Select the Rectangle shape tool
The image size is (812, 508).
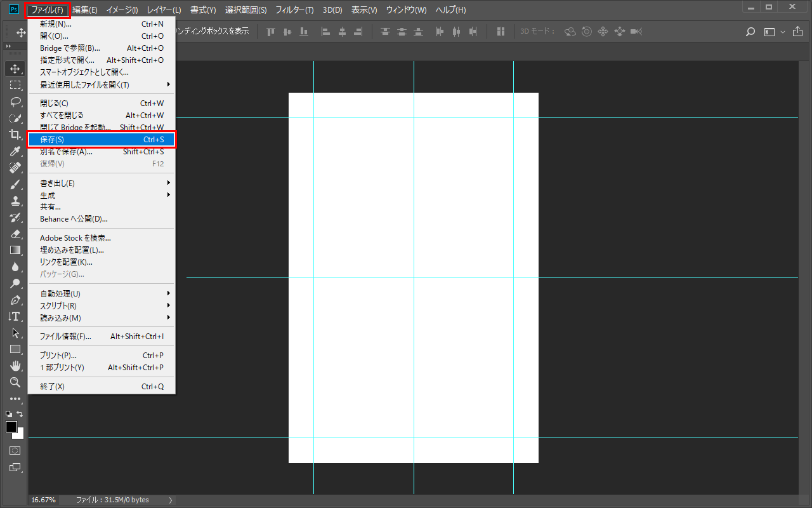coord(15,349)
